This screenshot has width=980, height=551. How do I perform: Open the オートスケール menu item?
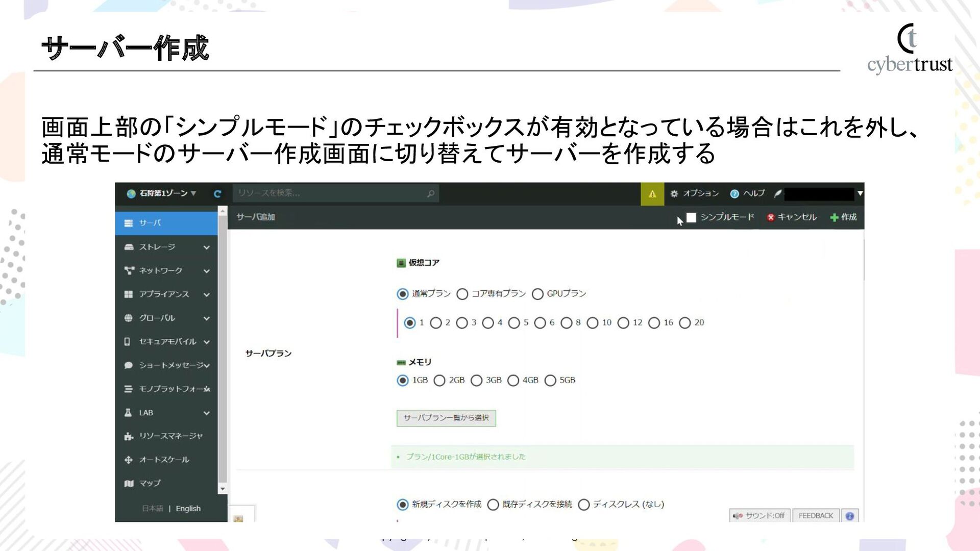point(166,460)
